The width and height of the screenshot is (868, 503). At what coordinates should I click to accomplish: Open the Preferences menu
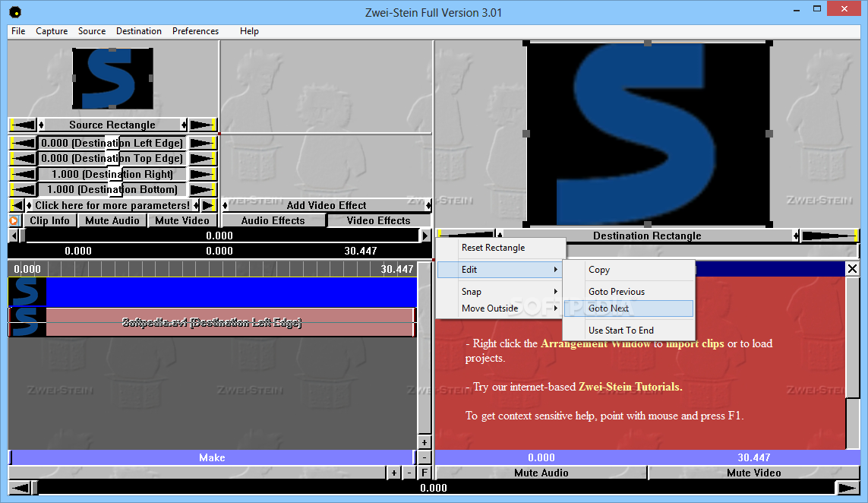pos(195,31)
